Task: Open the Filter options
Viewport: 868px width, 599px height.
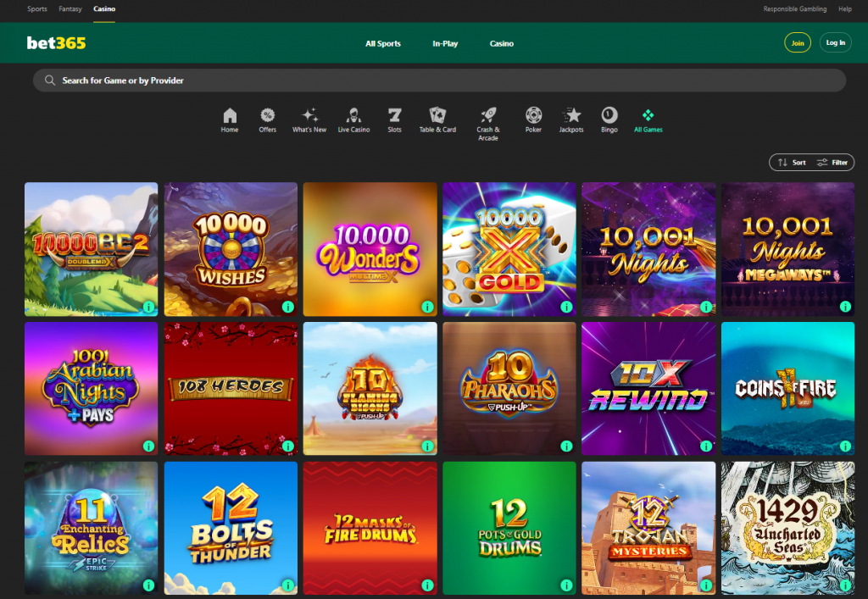Action: pyautogui.click(x=832, y=163)
